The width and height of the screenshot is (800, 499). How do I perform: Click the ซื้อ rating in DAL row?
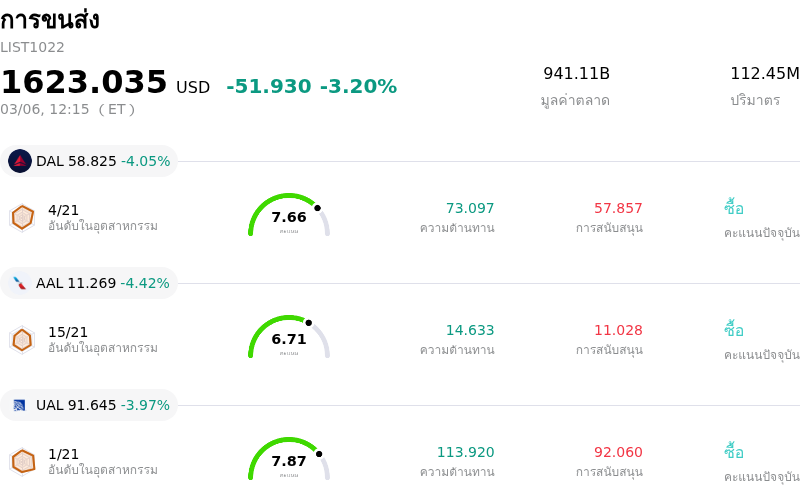click(734, 208)
